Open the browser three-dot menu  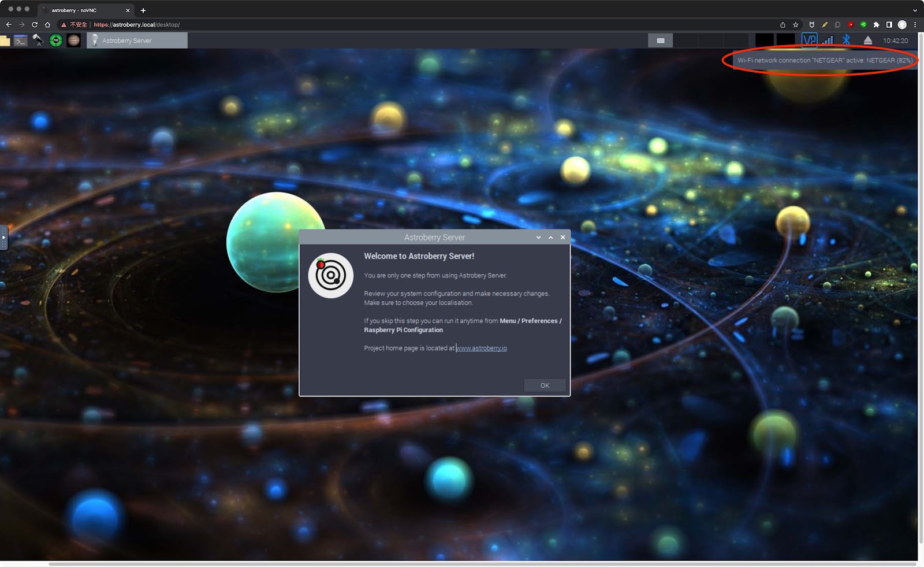tap(915, 25)
